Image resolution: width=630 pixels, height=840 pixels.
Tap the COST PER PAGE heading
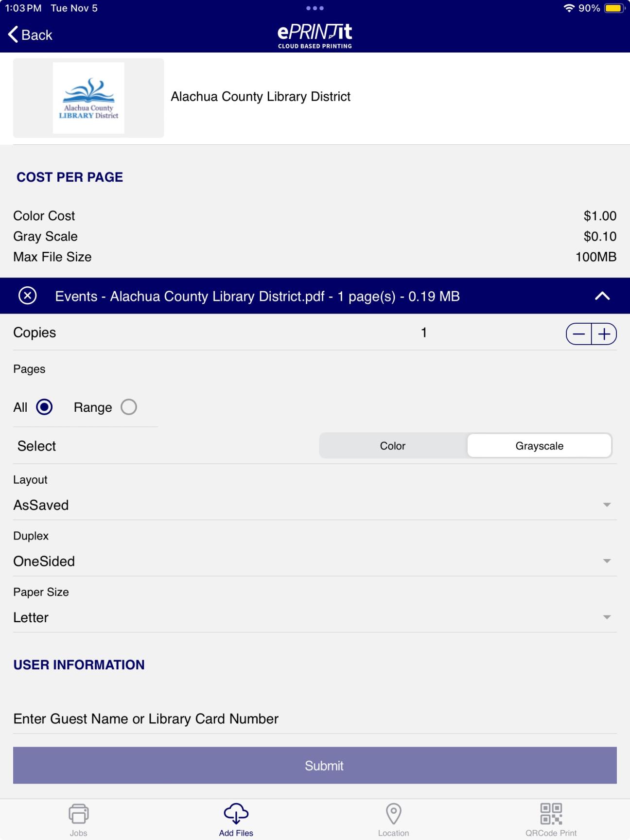(70, 177)
